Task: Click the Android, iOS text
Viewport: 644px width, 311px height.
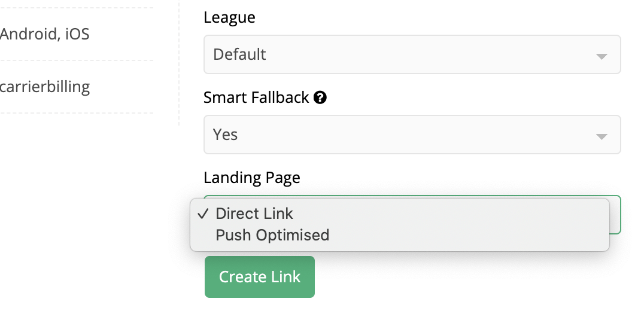Action: (44, 34)
